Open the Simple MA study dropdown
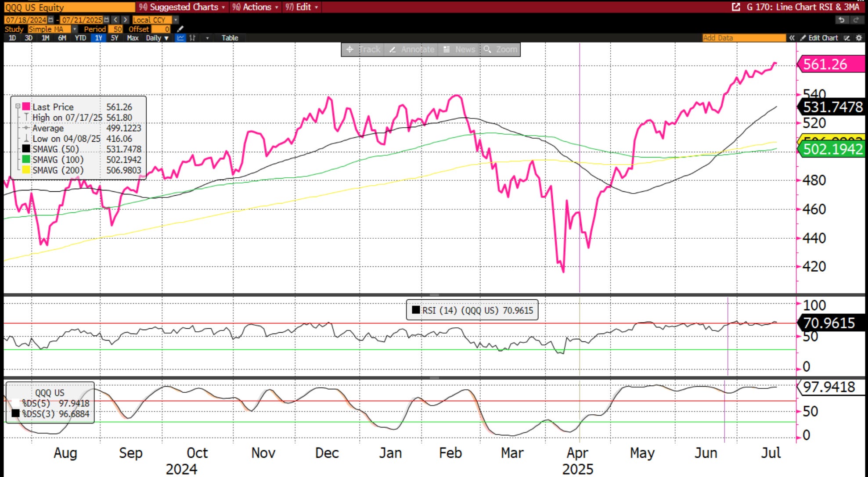The height and width of the screenshot is (477, 868). pyautogui.click(x=74, y=29)
